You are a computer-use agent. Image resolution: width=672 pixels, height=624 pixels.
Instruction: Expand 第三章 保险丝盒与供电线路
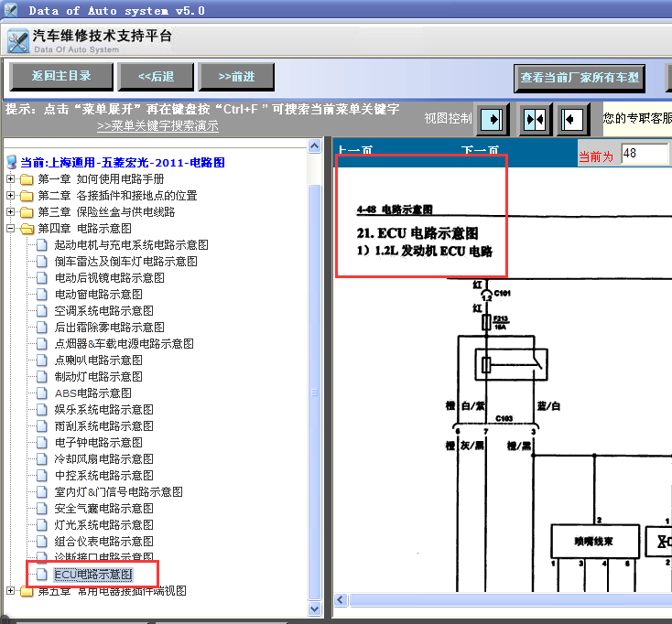click(11, 211)
